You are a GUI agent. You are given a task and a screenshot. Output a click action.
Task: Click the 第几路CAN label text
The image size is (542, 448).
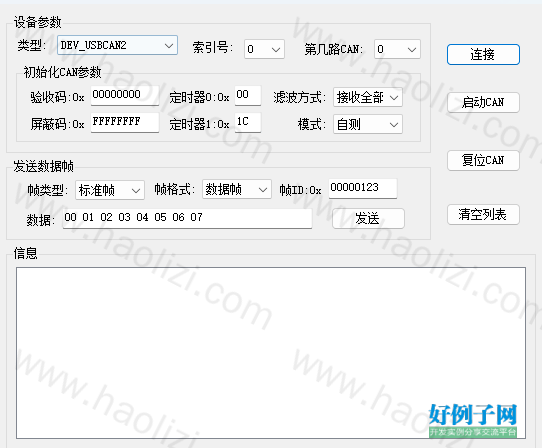(x=334, y=49)
